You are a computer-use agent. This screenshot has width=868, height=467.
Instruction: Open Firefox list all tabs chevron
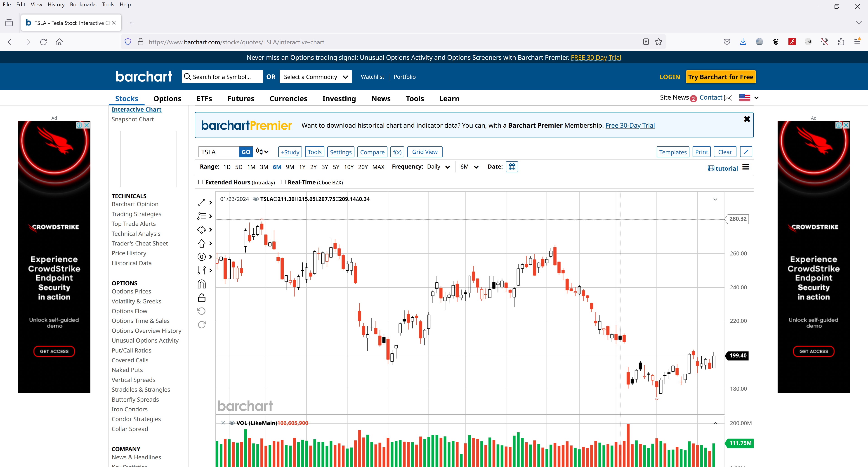coord(859,23)
